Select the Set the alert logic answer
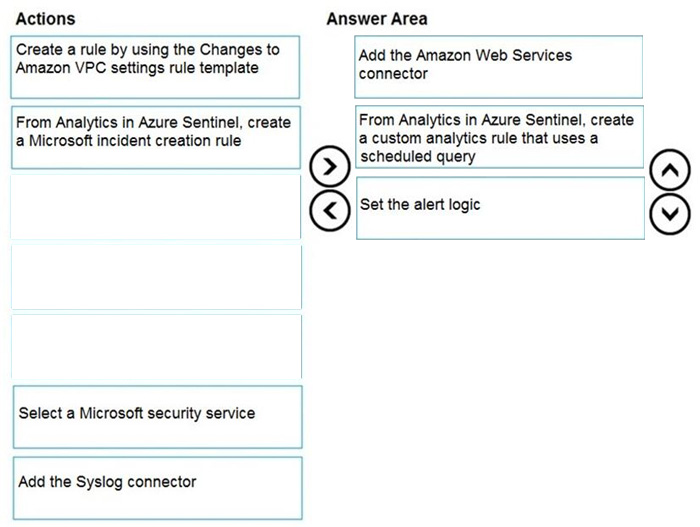Image resolution: width=700 pixels, height=527 pixels. click(500, 208)
